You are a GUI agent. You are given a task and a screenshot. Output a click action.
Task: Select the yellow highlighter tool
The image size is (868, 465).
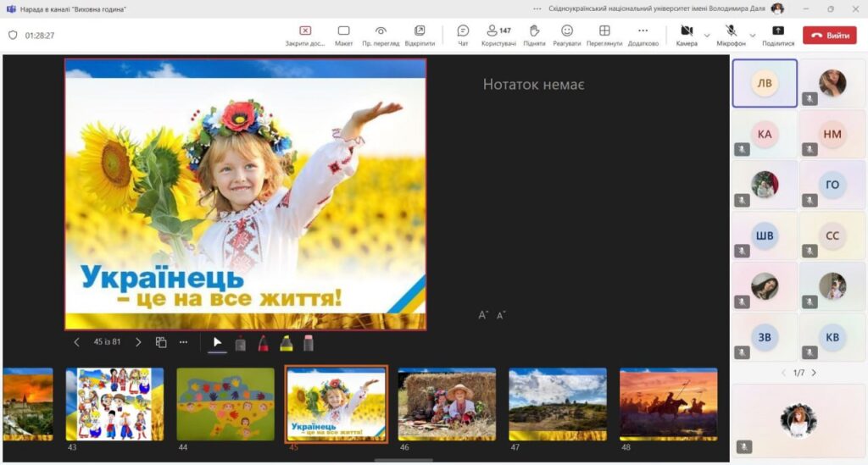[286, 343]
